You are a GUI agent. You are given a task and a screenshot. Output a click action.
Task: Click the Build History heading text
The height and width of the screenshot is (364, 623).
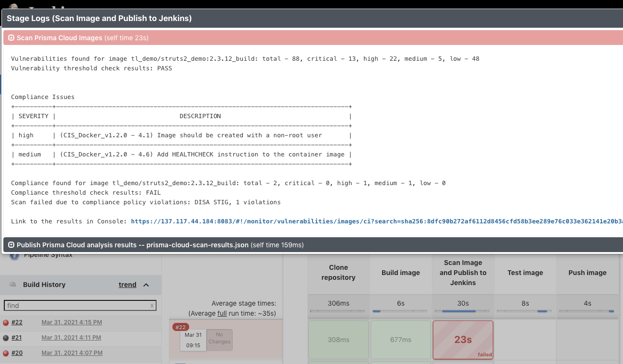(x=44, y=285)
